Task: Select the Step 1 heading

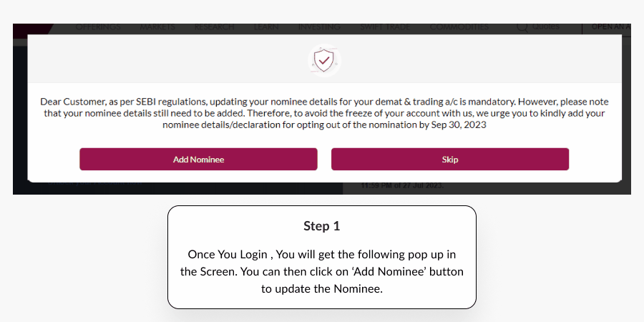Action: 321,226
